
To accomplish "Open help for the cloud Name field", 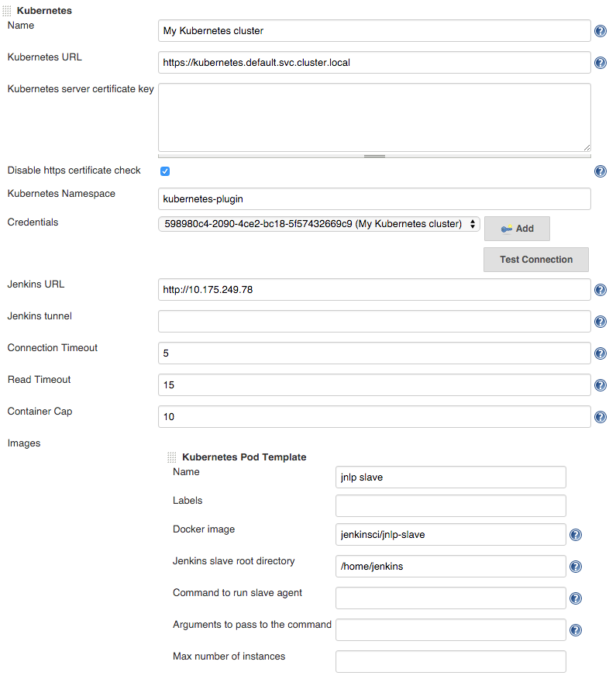I will click(600, 31).
